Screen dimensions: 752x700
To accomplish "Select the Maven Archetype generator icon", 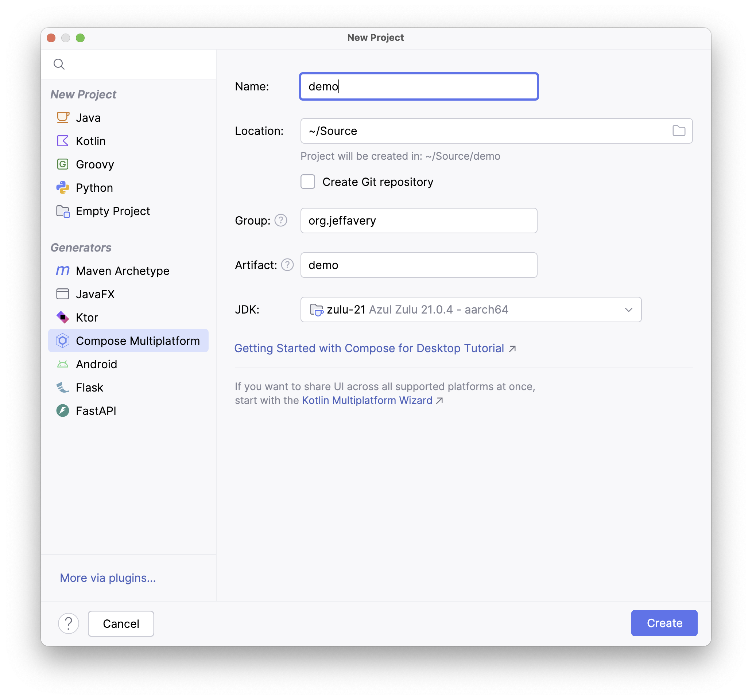I will pyautogui.click(x=63, y=271).
